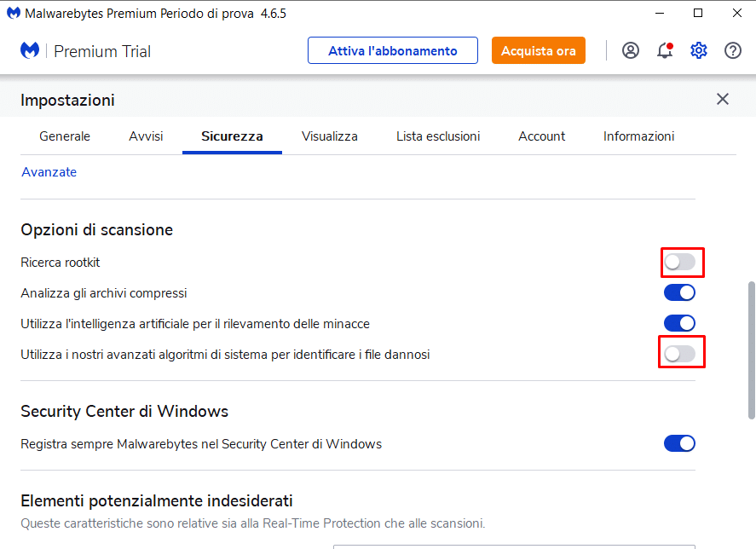Click Elementi potenzialmente indesiderati heading
756x549 pixels.
click(157, 500)
